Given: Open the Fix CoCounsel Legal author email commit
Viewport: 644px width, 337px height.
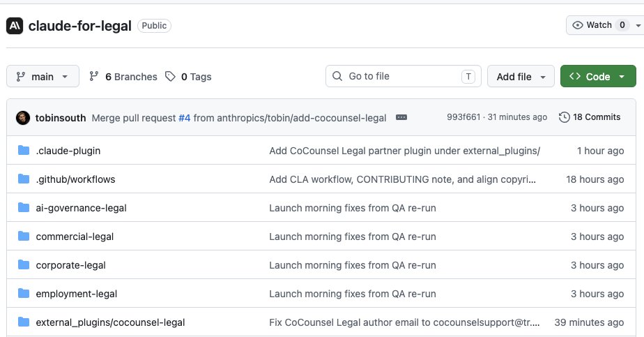Looking at the screenshot, I should pos(404,322).
